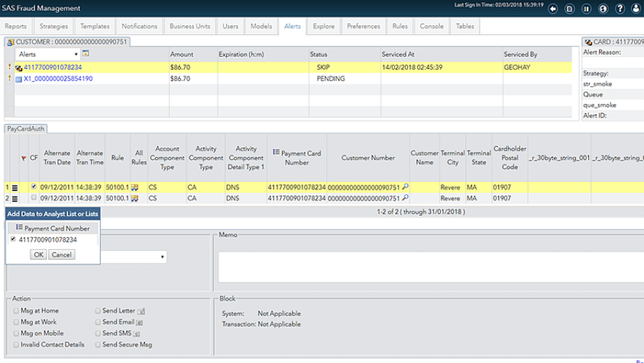Enable the Msg at Home checkbox
Image resolution: width=644 pixels, height=363 pixels.
pos(16,311)
